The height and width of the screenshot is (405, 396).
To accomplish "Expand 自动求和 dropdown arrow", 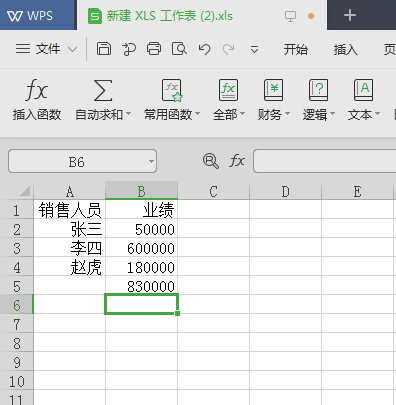I will pos(128,114).
